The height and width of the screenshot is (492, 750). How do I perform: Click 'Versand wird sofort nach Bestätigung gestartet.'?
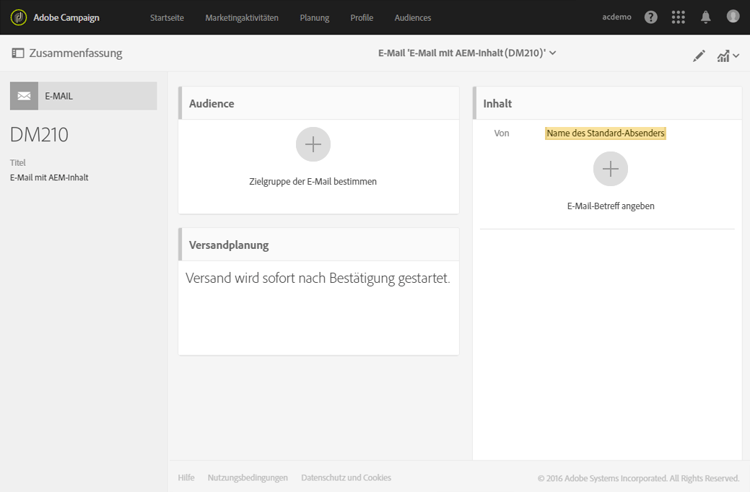click(x=318, y=278)
